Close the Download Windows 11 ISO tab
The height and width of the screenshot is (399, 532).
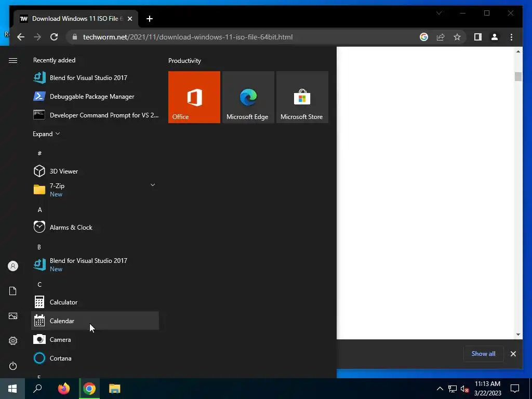[x=129, y=19]
